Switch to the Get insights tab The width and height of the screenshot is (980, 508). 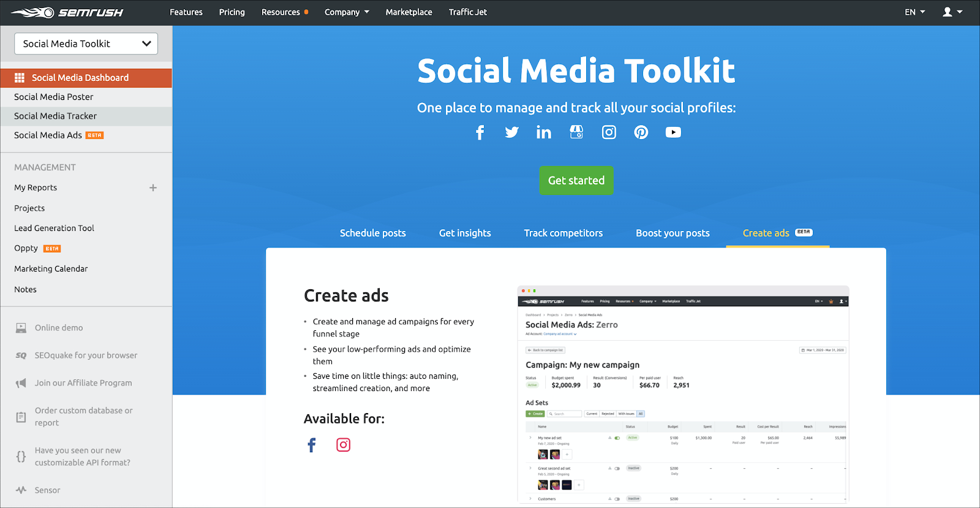pos(465,233)
